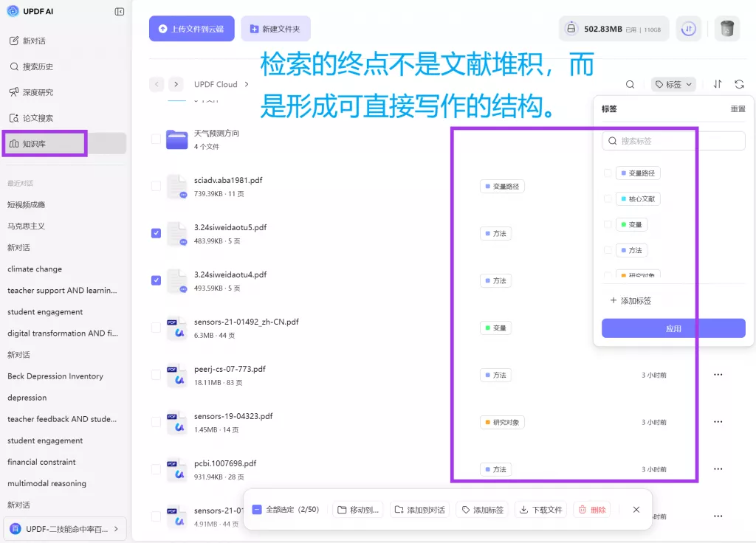
Task: Check the checkbox for sciadv.aba1981.pdf
Action: [x=156, y=185]
